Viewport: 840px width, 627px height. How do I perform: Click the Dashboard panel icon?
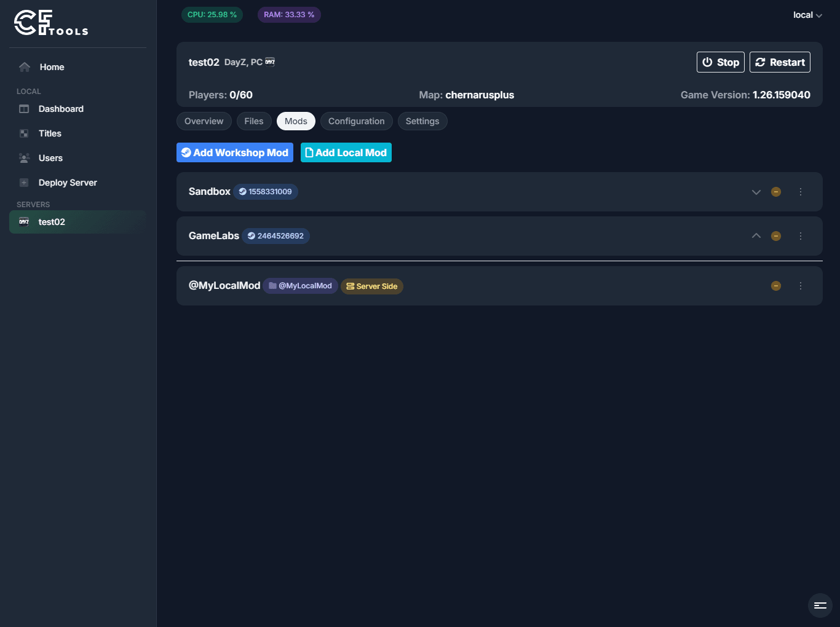tap(24, 109)
